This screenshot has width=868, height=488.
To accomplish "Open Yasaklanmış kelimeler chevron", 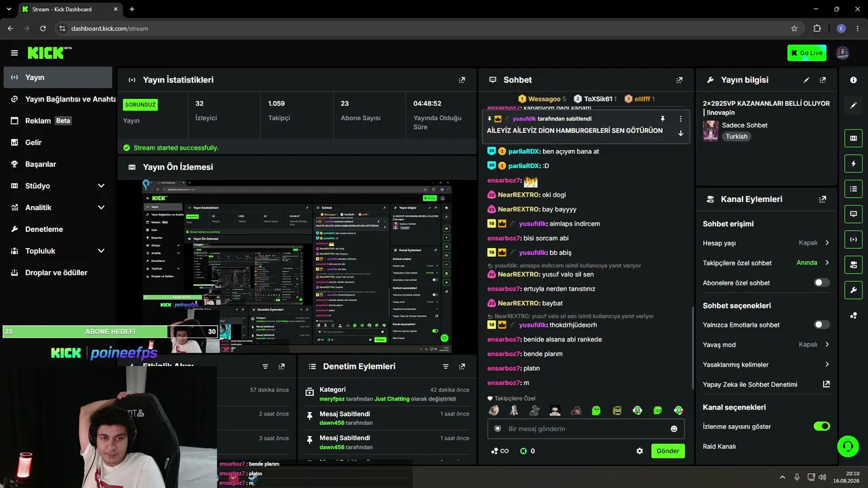I will tap(827, 365).
